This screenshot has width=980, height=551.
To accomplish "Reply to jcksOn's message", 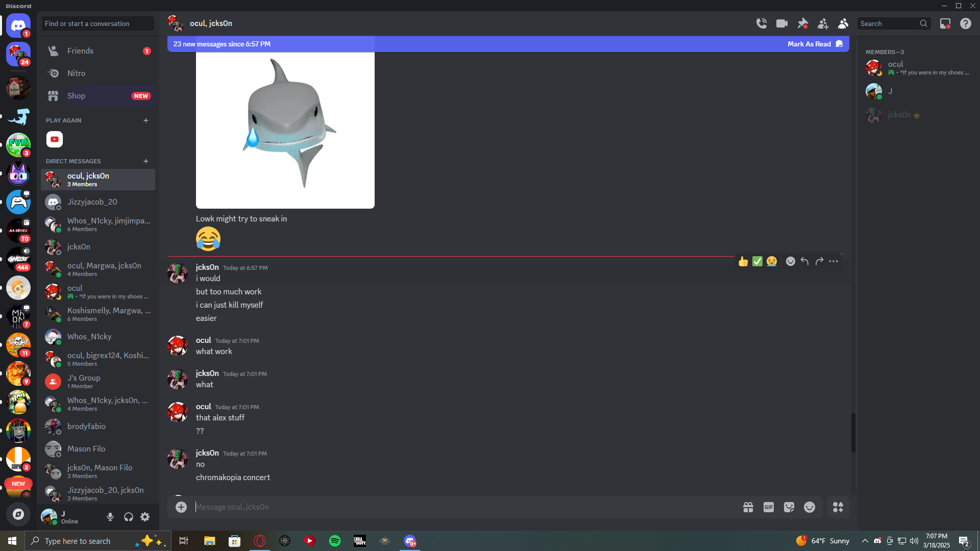I will point(805,262).
